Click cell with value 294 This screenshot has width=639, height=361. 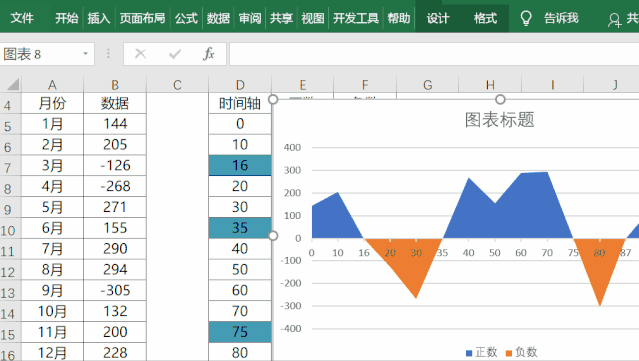pyautogui.click(x=115, y=270)
